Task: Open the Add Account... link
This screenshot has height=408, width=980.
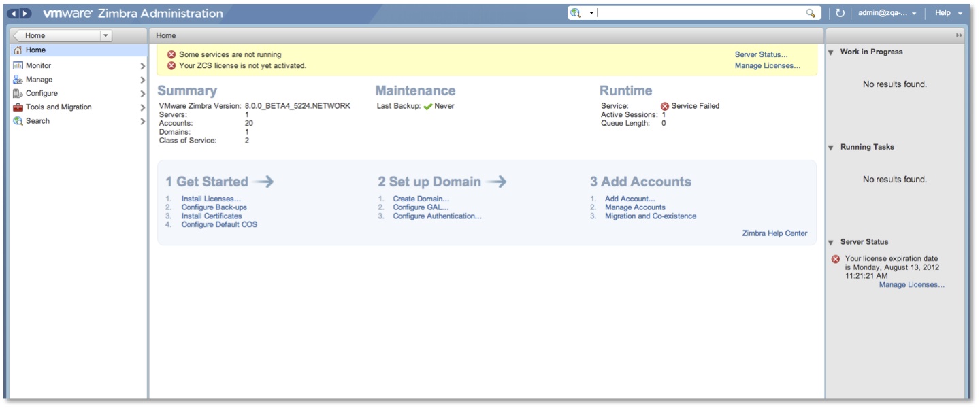Action: tap(630, 199)
